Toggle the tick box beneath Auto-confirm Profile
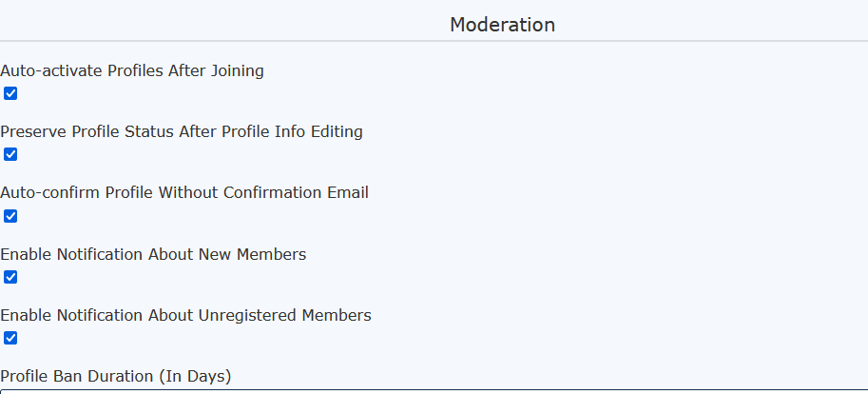This screenshot has height=394, width=868. (10, 216)
